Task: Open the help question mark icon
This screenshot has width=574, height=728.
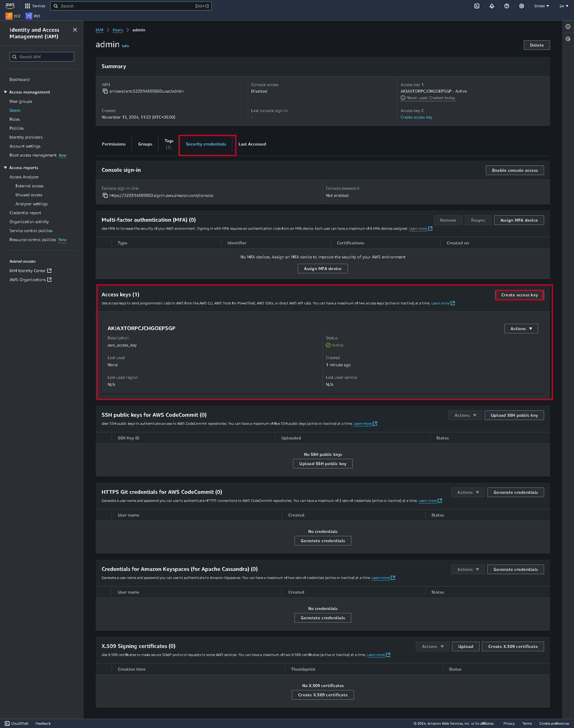Action: coord(506,6)
